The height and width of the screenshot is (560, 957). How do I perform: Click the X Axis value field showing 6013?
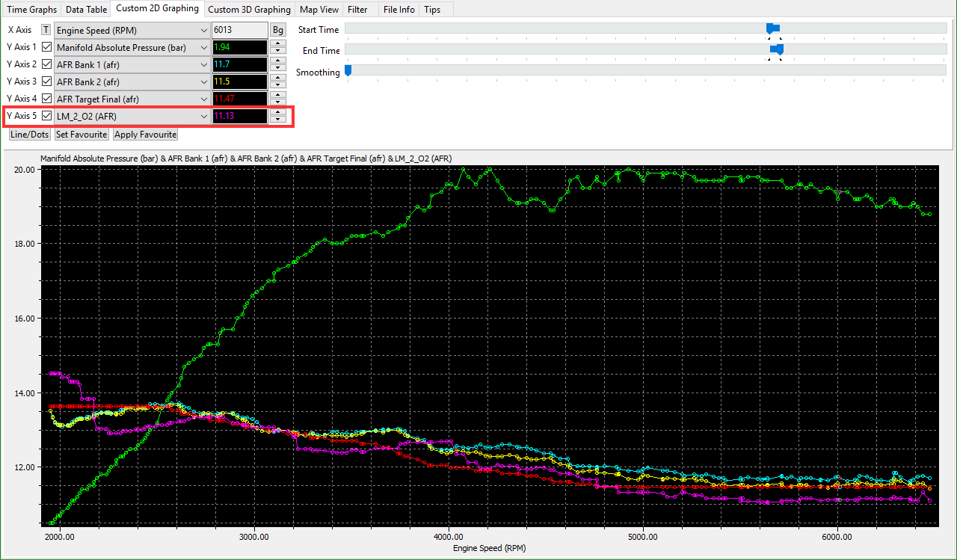click(239, 30)
